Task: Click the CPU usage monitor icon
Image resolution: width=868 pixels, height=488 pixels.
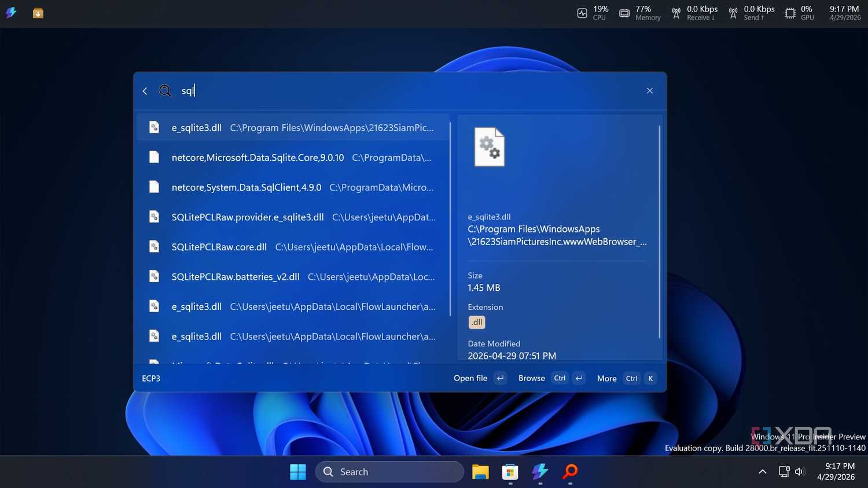Action: point(582,13)
